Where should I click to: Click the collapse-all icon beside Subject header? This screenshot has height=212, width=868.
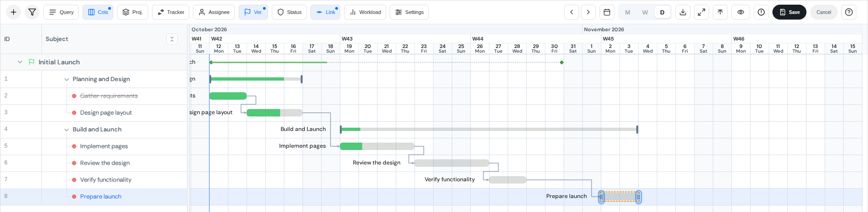(x=172, y=39)
